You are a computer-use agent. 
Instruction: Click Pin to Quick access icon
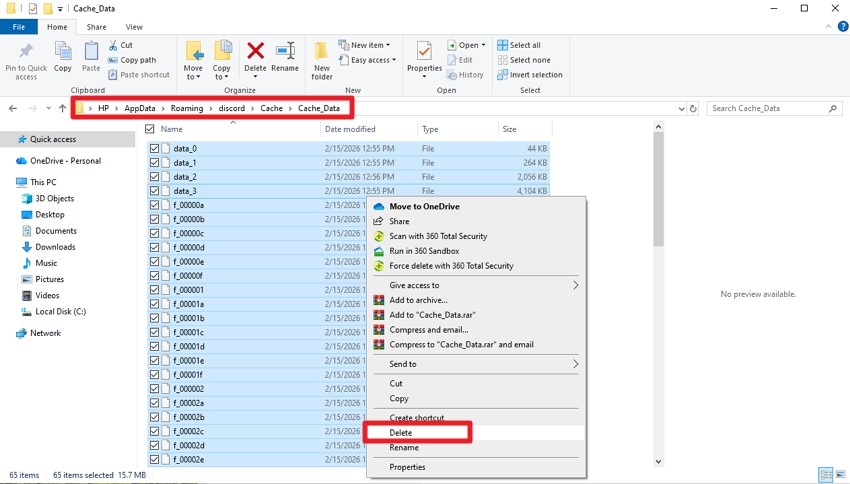click(x=25, y=52)
